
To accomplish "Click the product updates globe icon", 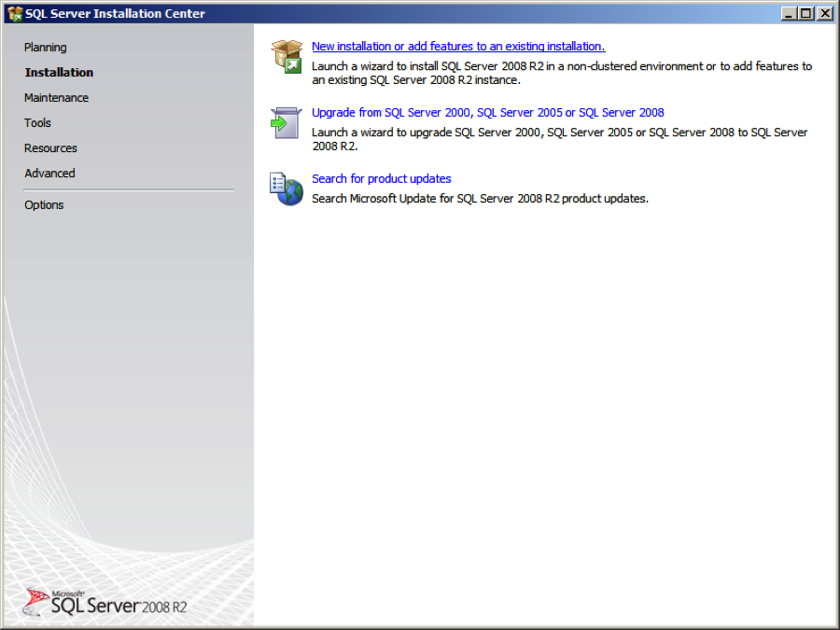I will coord(287,189).
